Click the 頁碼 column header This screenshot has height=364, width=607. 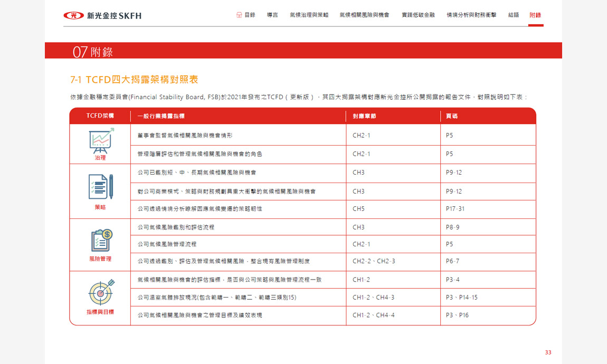point(452,116)
